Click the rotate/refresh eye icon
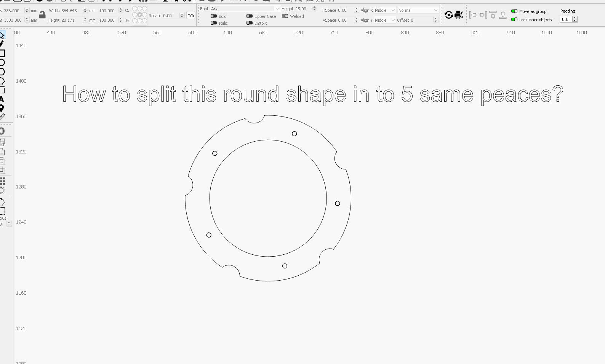 (449, 15)
